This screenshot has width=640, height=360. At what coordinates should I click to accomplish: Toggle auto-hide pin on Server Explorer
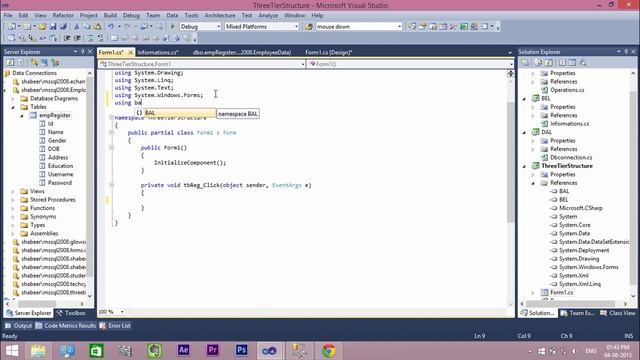click(83, 52)
